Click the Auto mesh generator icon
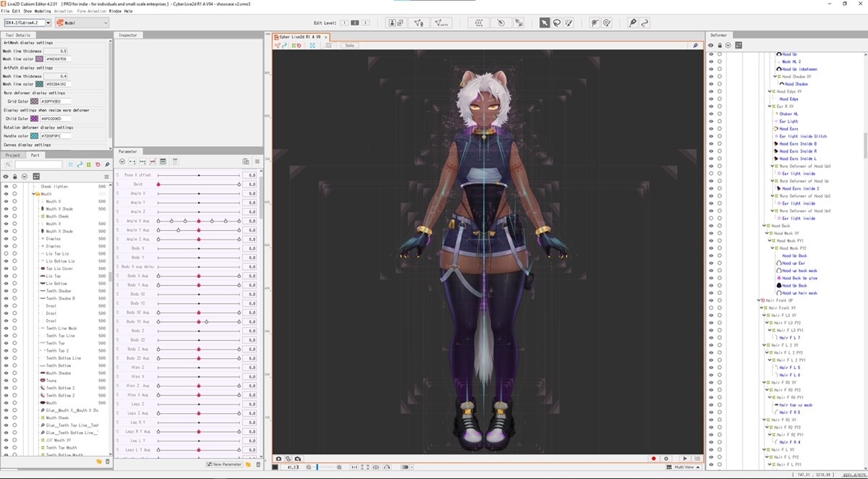The image size is (868, 479). pos(442,23)
